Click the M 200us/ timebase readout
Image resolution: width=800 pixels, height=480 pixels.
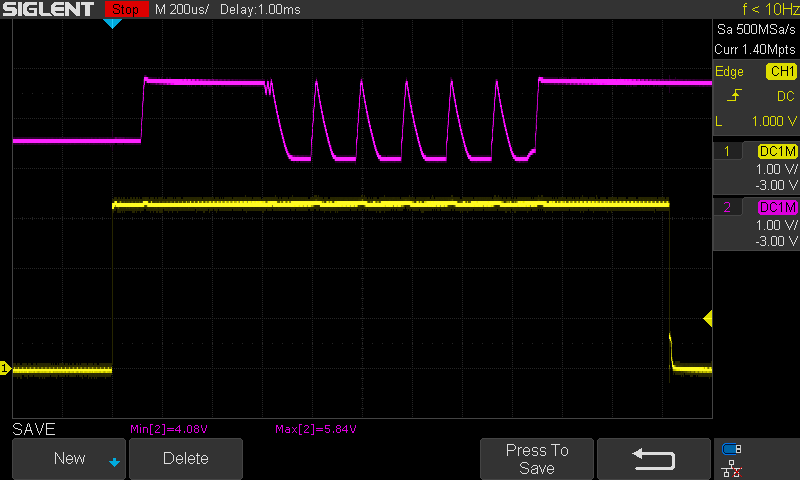182,9
